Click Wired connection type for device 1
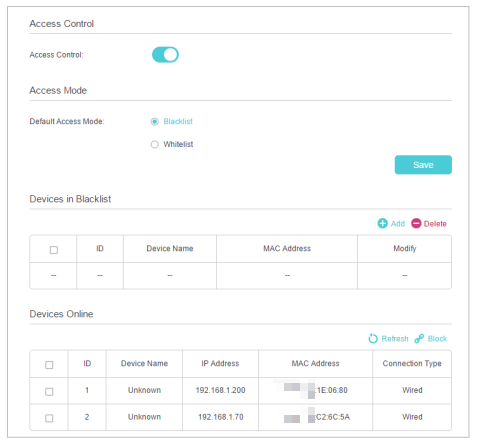Screen dimensions: 483x444 pyautogui.click(x=412, y=390)
